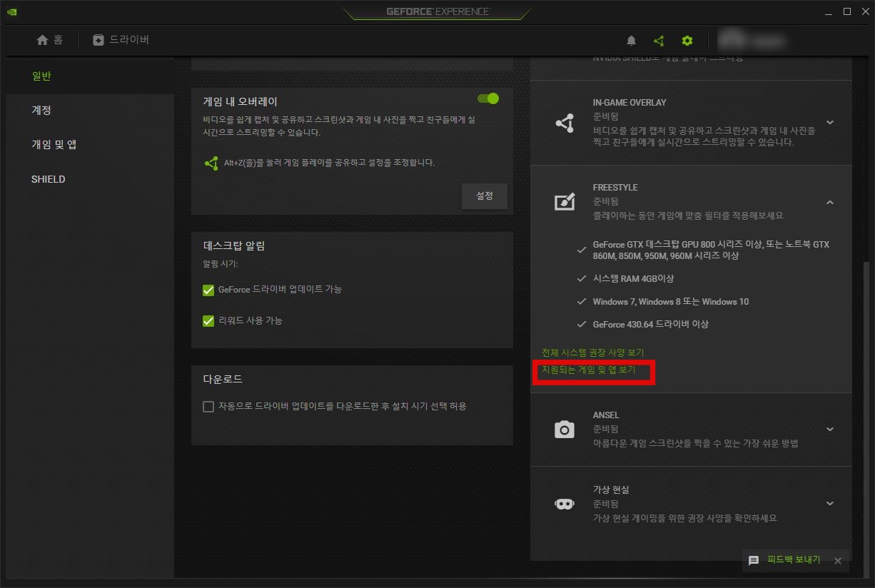Click the IN-GAME OVERLAY heading text
This screenshot has height=588, width=875.
629,103
